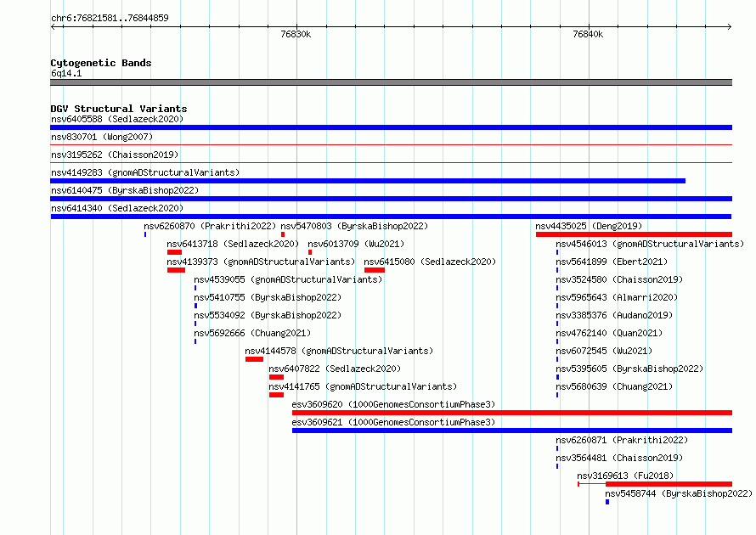Click the nsv5680639 (Chuang2021) label
This screenshot has width=756, height=535.
(x=614, y=386)
